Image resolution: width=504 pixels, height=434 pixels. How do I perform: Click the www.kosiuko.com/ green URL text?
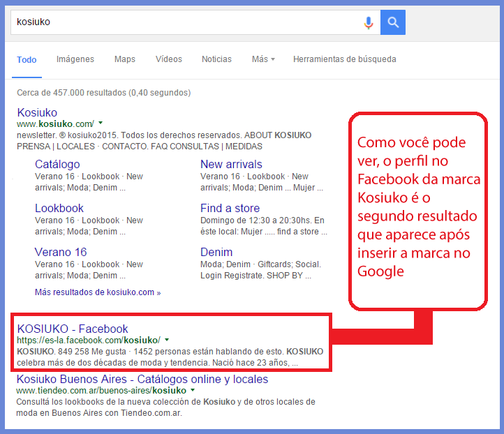(55, 124)
